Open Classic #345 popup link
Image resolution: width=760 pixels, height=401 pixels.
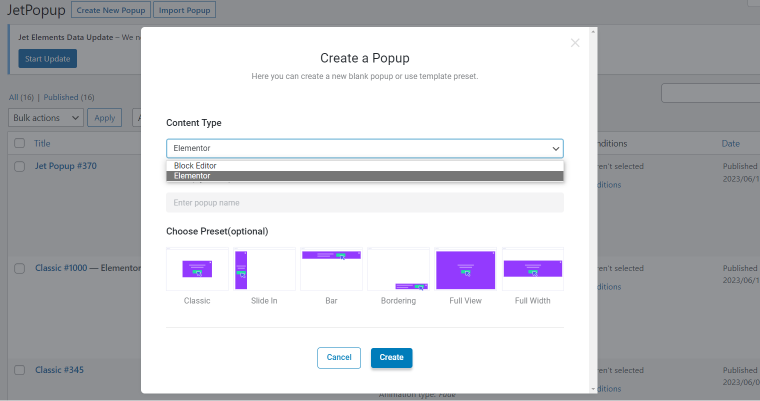tap(59, 370)
